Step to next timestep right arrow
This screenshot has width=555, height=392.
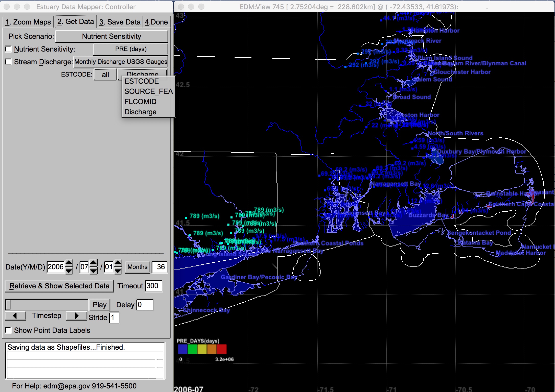click(76, 316)
